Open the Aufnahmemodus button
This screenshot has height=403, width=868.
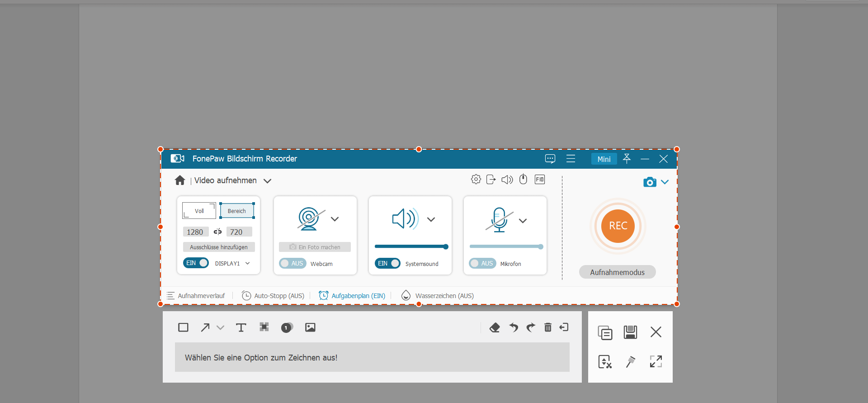pos(617,272)
